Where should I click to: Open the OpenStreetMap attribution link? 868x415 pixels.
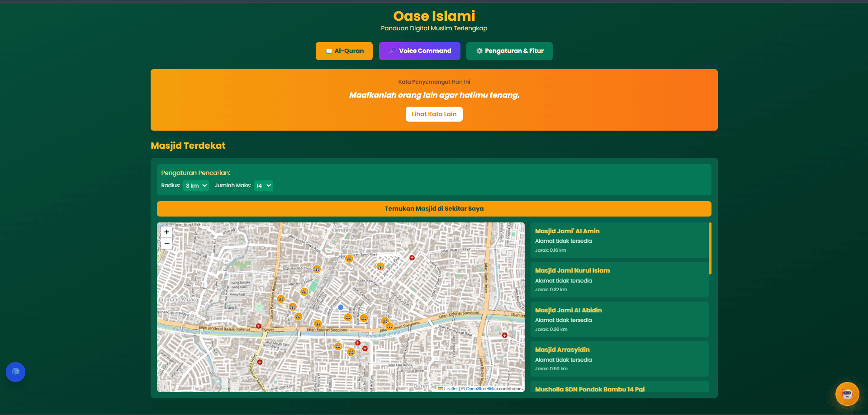481,388
